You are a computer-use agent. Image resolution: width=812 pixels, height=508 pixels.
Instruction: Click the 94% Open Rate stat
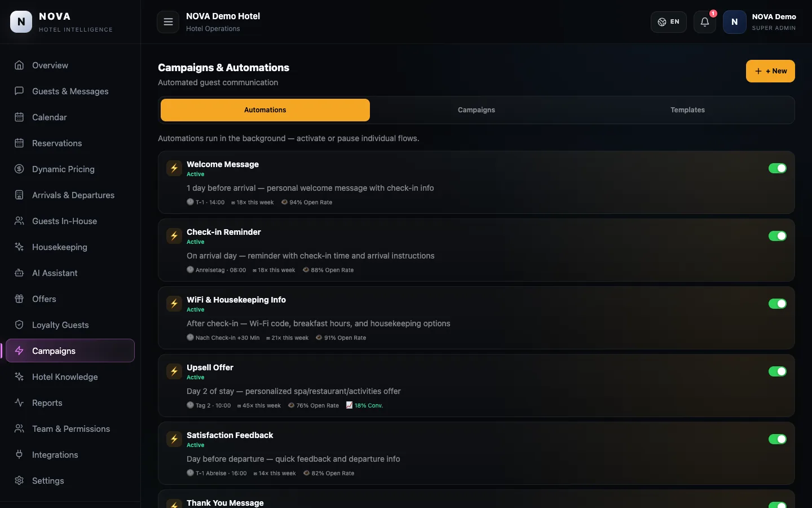pyautogui.click(x=307, y=202)
